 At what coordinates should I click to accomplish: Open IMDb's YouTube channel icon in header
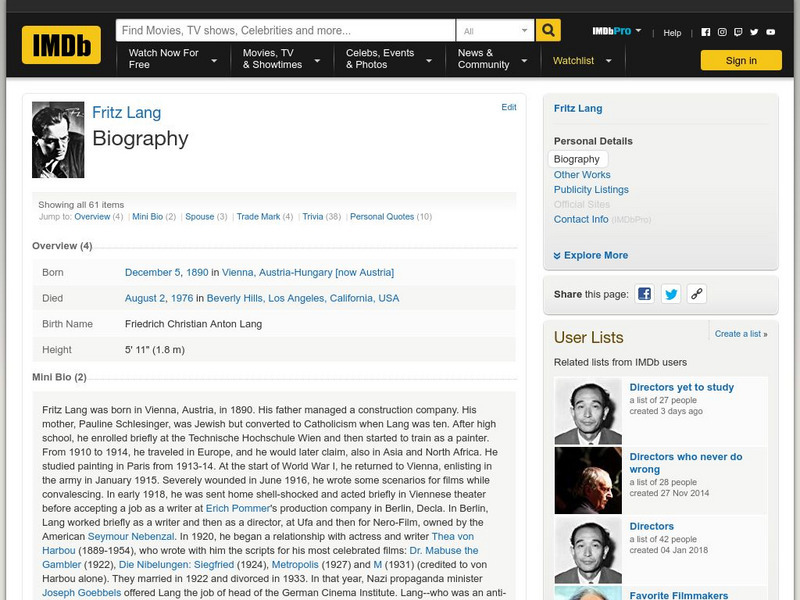770,31
